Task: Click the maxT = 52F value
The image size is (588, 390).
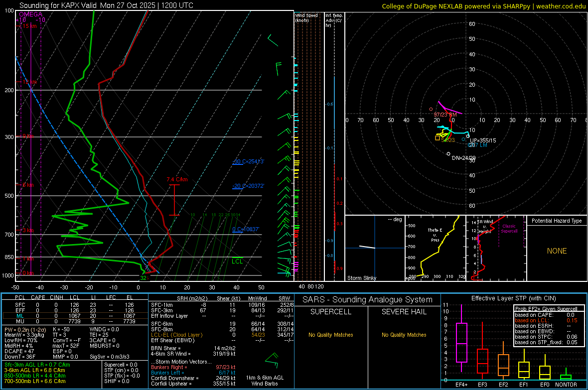Action: click(x=66, y=346)
